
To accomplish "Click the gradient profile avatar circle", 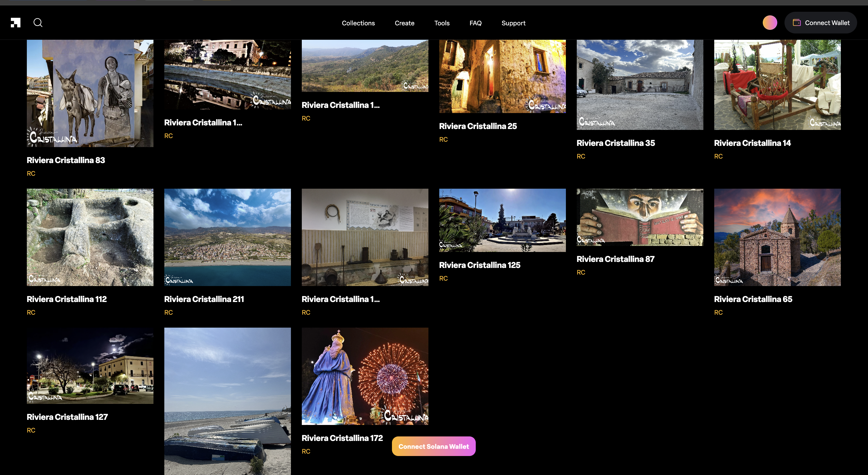I will click(x=770, y=23).
